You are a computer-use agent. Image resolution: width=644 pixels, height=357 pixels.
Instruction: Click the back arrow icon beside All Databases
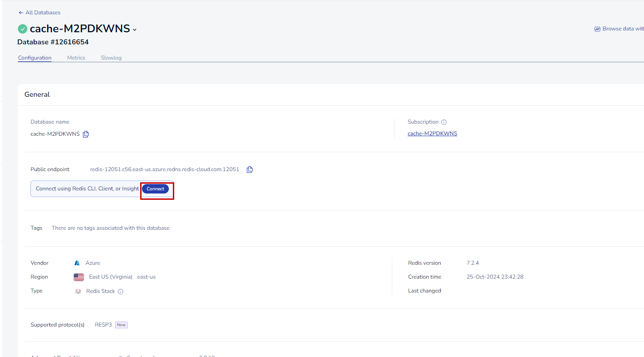pyautogui.click(x=21, y=13)
